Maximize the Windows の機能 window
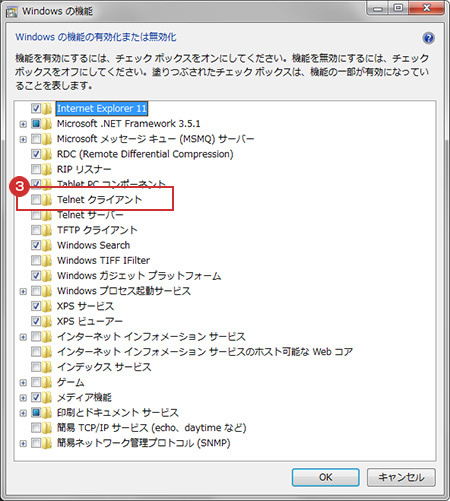 (x=398, y=8)
